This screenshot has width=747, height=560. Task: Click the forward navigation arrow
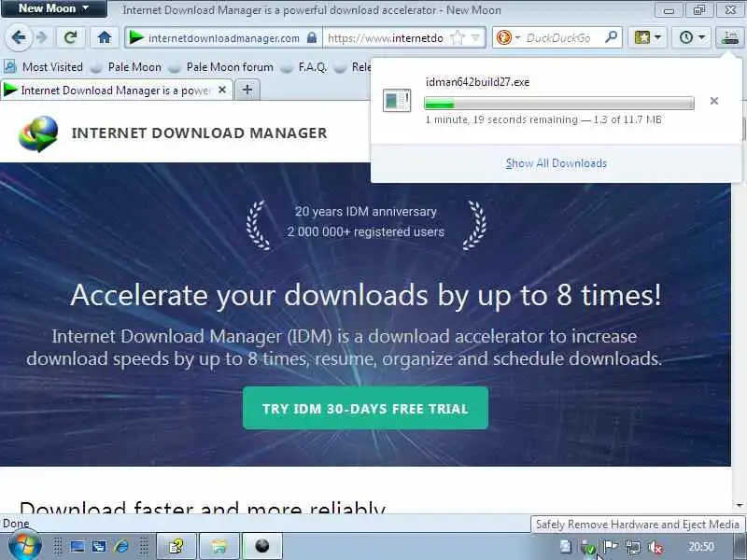[42, 37]
